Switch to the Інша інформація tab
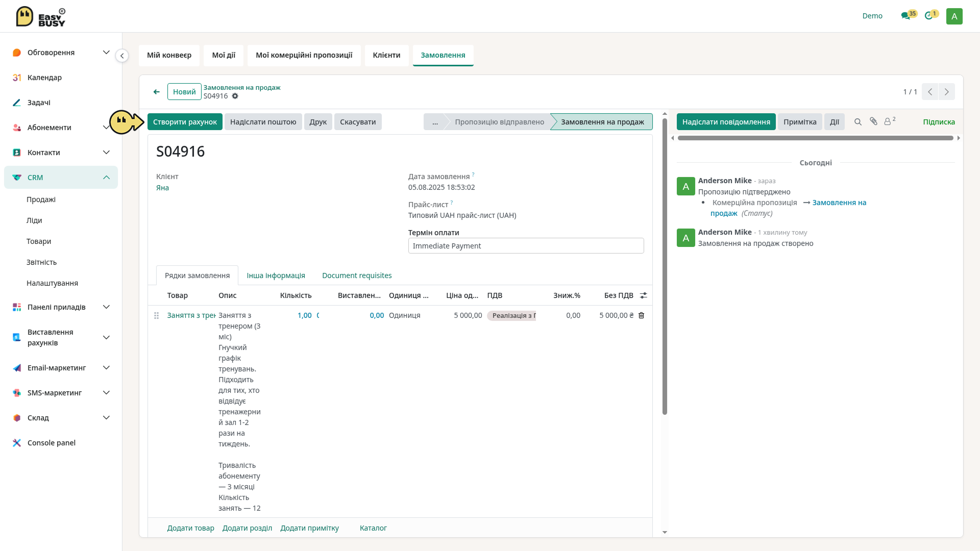This screenshot has width=980, height=551. click(x=276, y=275)
